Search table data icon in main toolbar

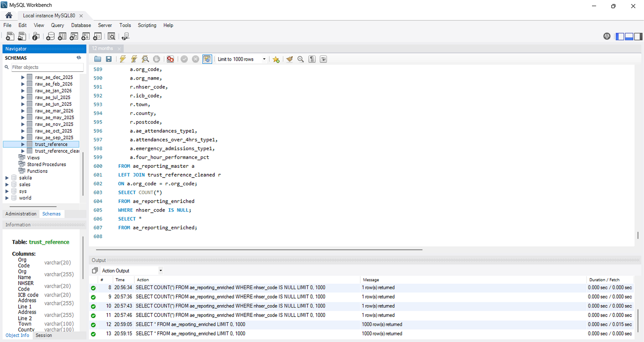(x=111, y=36)
